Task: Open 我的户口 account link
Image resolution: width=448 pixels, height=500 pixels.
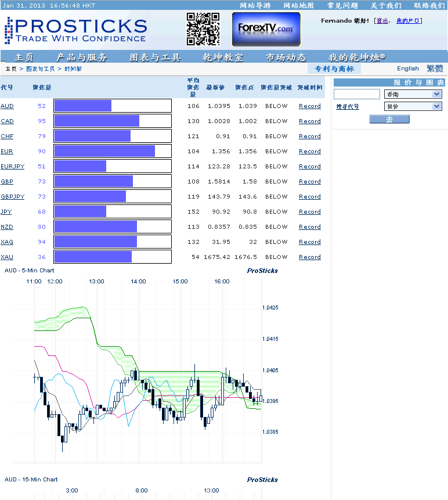Action: pyautogui.click(x=408, y=21)
